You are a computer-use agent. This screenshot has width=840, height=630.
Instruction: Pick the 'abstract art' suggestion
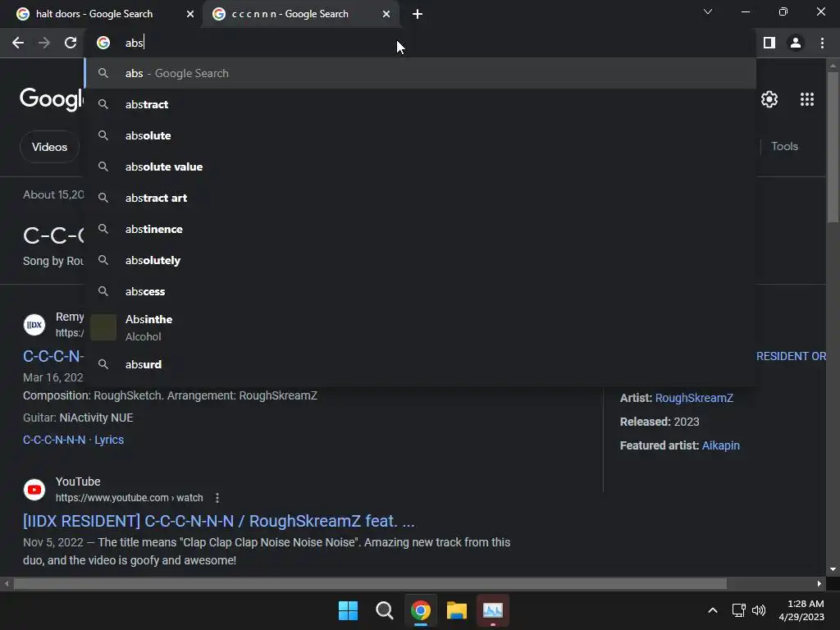421,198
